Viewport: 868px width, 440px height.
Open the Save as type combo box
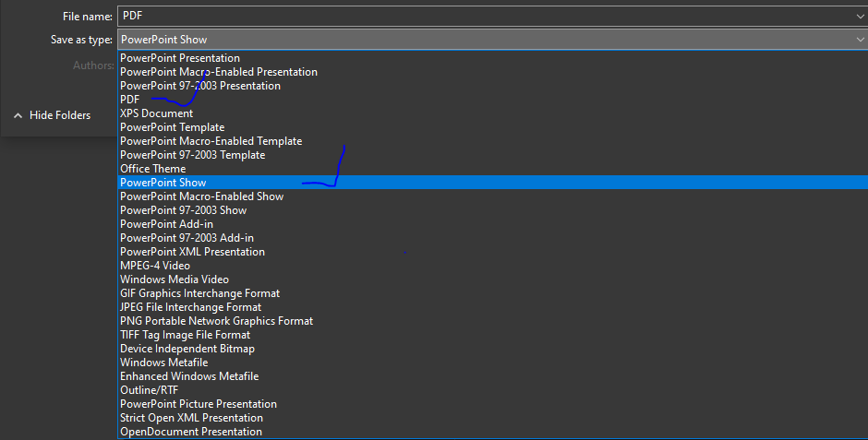tap(493, 40)
